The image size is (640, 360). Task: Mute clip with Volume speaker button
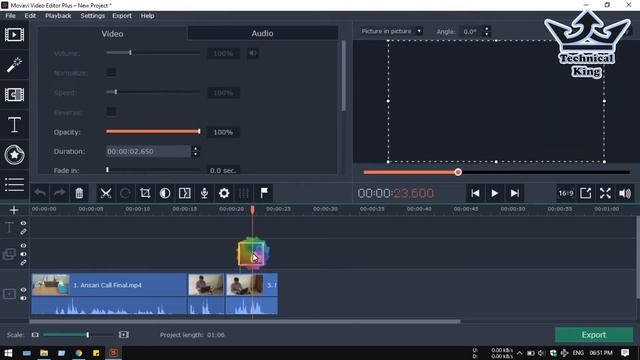pos(253,53)
